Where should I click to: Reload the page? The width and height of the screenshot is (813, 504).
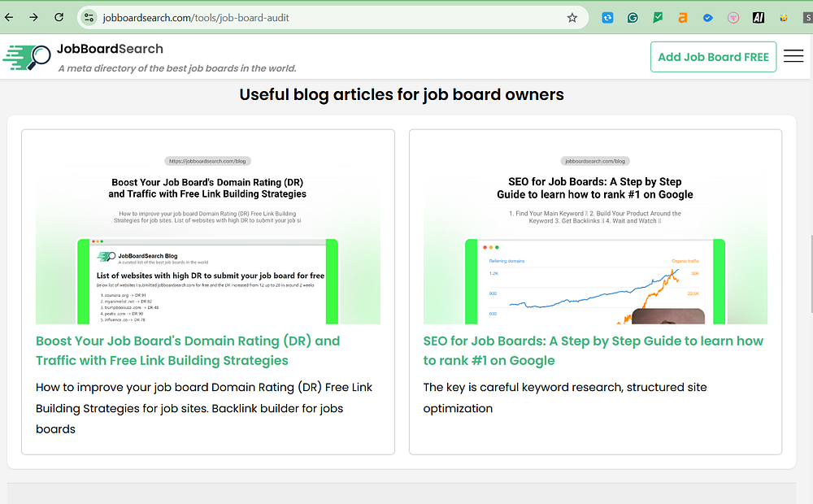[x=59, y=18]
